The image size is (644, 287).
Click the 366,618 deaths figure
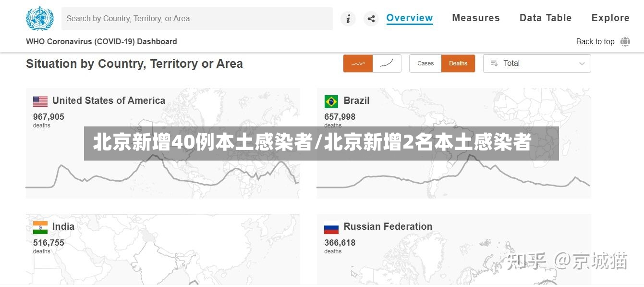pos(340,243)
